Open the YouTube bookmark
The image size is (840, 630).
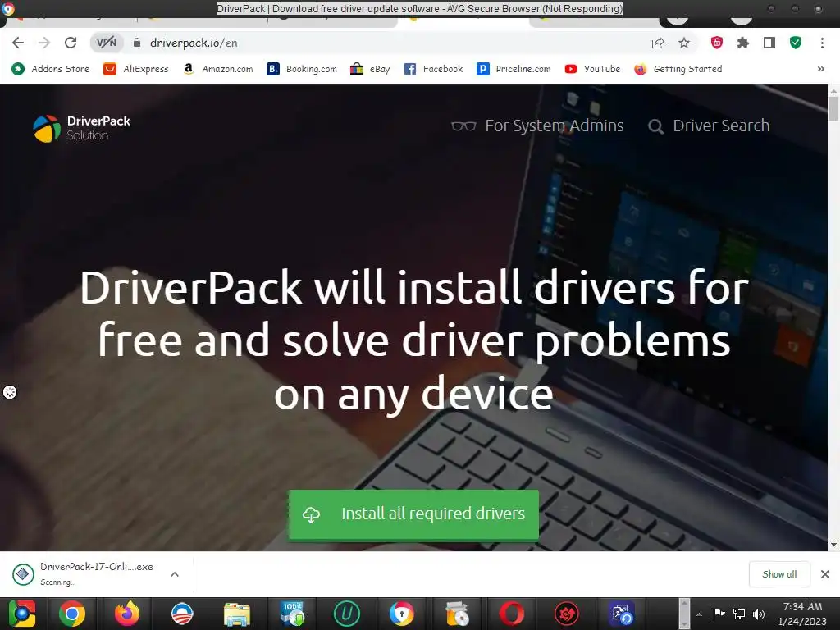[x=592, y=69]
